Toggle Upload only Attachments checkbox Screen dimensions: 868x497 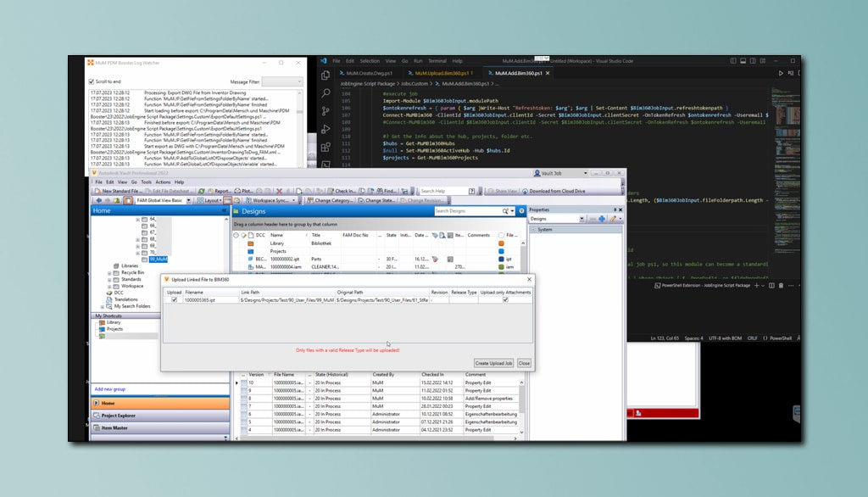506,300
